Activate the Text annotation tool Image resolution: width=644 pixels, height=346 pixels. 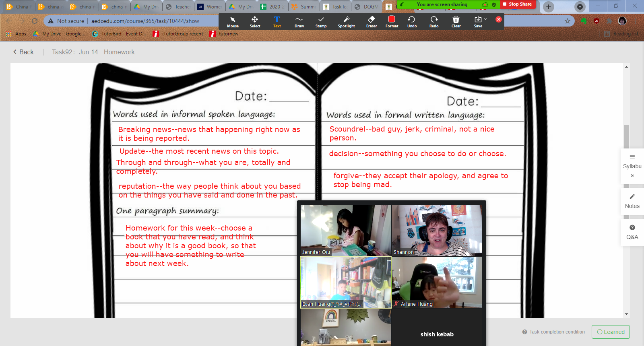click(x=277, y=22)
